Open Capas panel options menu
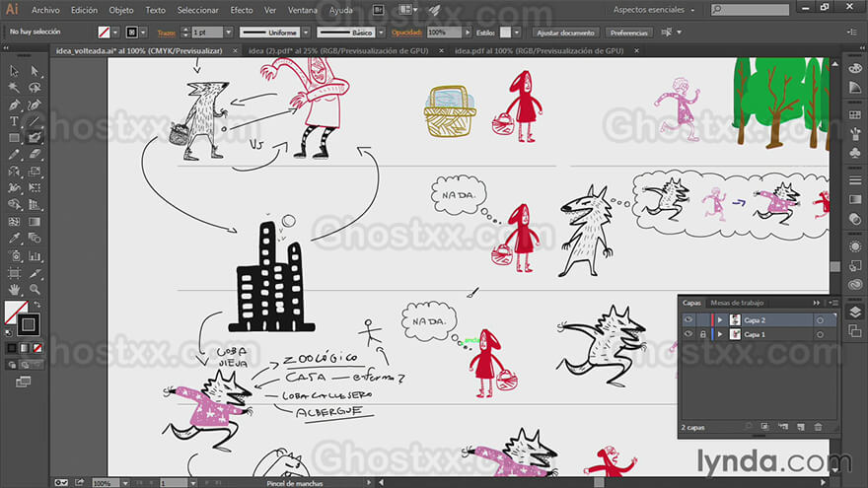This screenshot has height=488, width=868. 833,303
